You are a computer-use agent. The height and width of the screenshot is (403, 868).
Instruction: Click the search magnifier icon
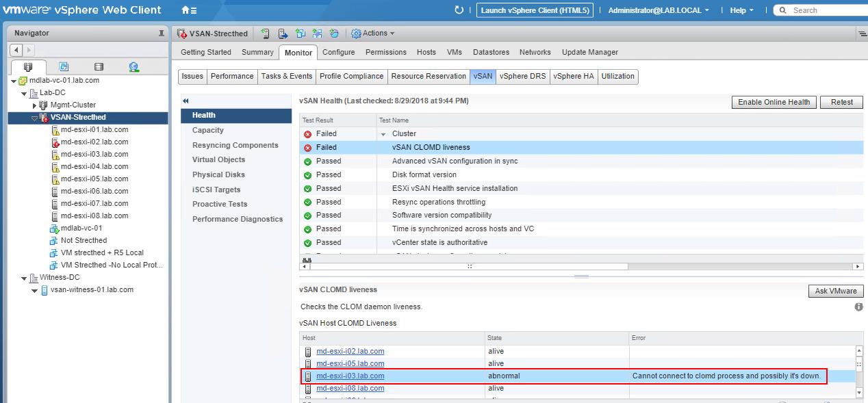click(782, 10)
